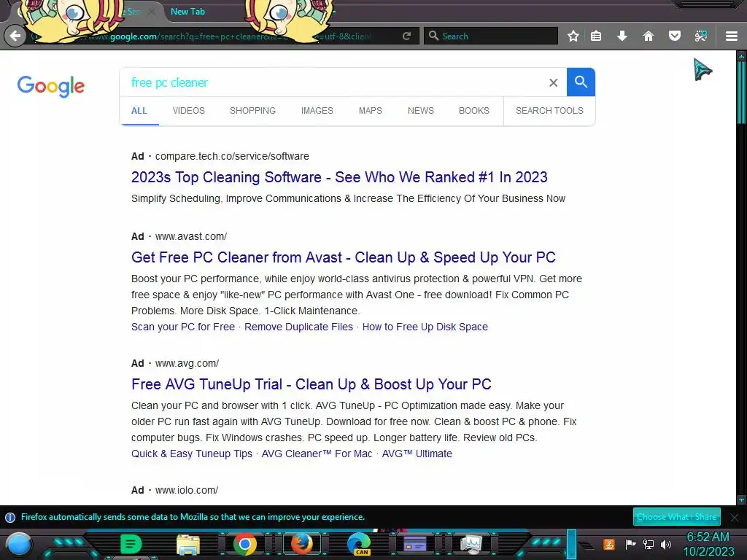
Task: Open the 2023s Top Cleaning Software result
Action: coord(339,177)
